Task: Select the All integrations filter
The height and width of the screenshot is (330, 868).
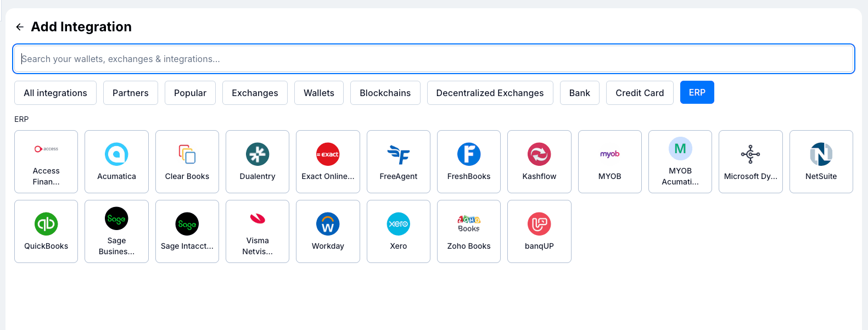Action: (55, 93)
